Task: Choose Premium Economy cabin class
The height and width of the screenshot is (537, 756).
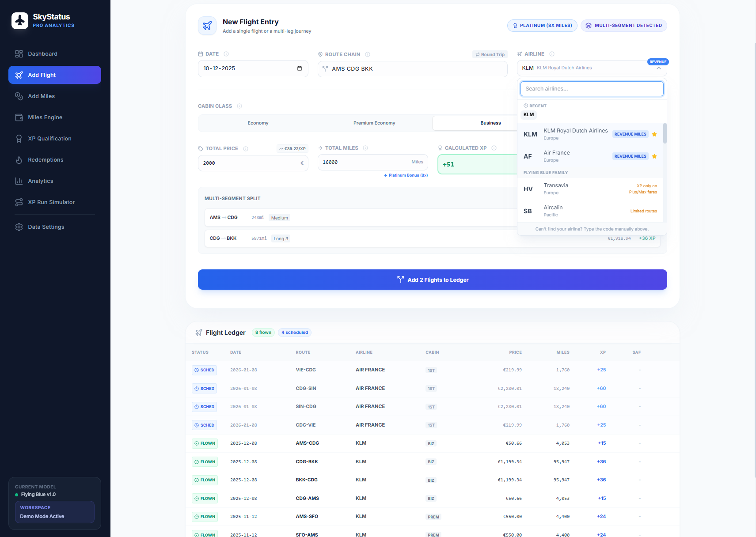Action: 374,123
